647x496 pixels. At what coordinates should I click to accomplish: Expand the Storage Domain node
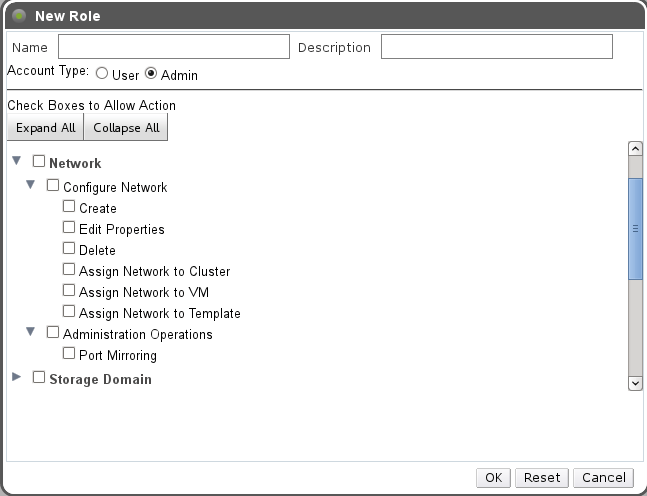click(x=16, y=378)
